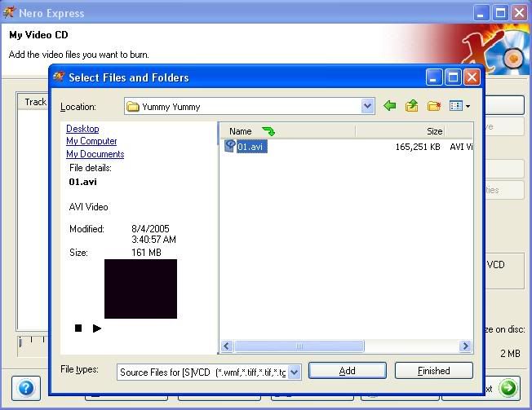Click the horizontal scrollbar thumb
532x410 pixels.
tap(299, 346)
